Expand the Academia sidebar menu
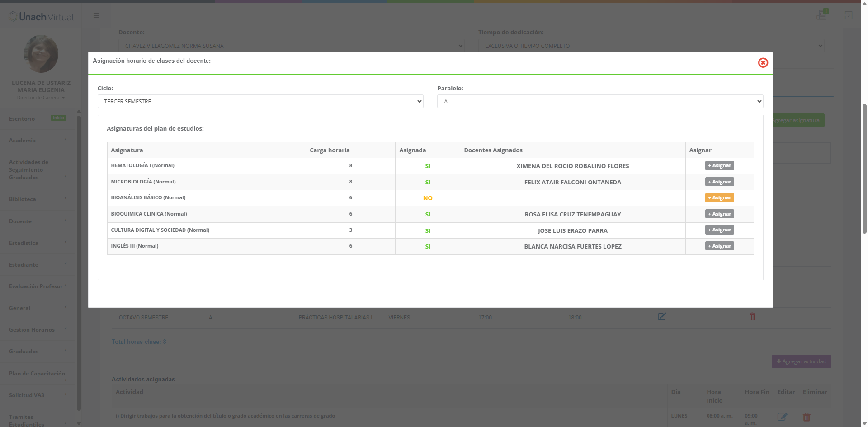Screen dimensions: 868x427 pos(38,141)
